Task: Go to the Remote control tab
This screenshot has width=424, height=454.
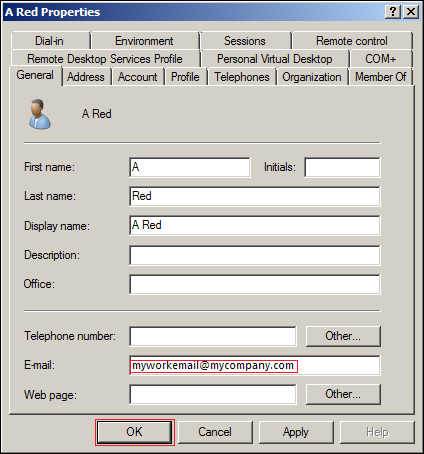Action: [x=352, y=41]
